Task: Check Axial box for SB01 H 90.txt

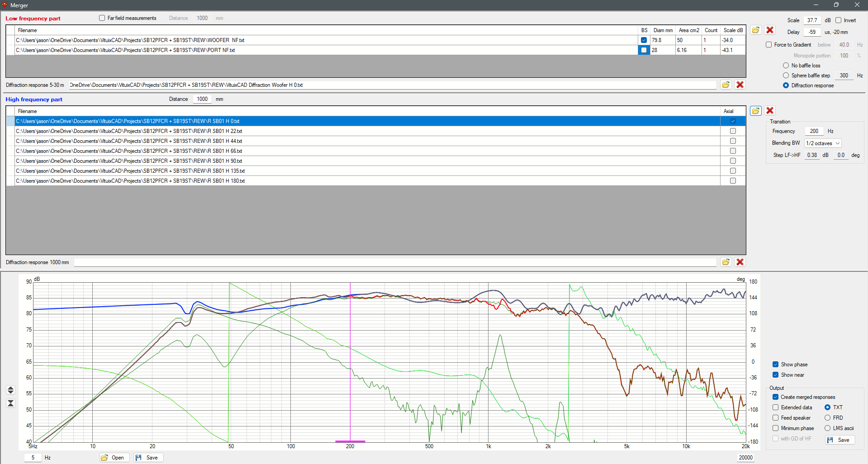Action: coord(733,161)
